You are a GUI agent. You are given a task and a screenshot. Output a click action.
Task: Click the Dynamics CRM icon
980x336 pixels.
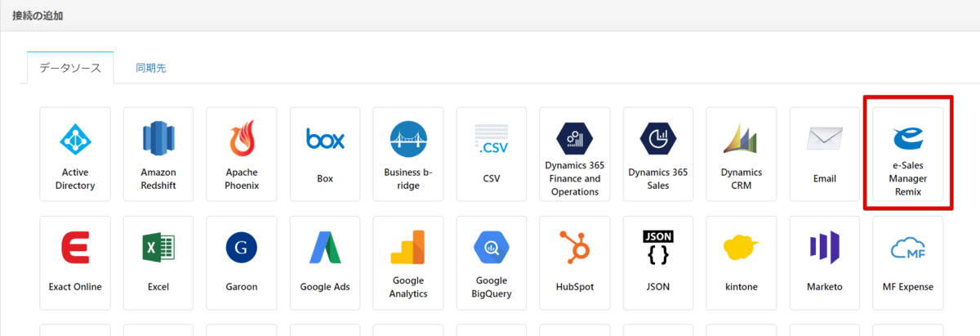[741, 155]
